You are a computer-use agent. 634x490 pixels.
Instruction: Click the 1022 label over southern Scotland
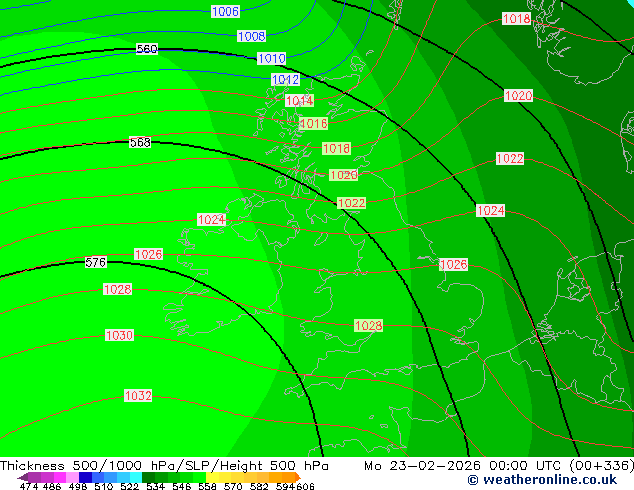[x=351, y=203]
